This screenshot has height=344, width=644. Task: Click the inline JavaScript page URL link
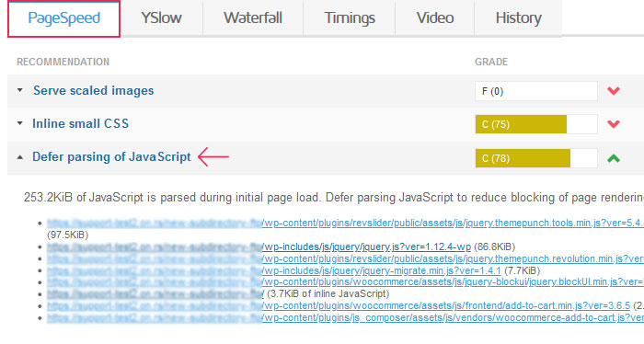pyautogui.click(x=155, y=294)
